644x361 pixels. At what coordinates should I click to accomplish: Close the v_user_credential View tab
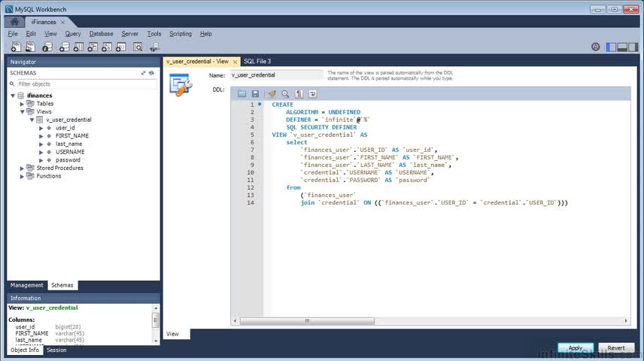(235, 62)
